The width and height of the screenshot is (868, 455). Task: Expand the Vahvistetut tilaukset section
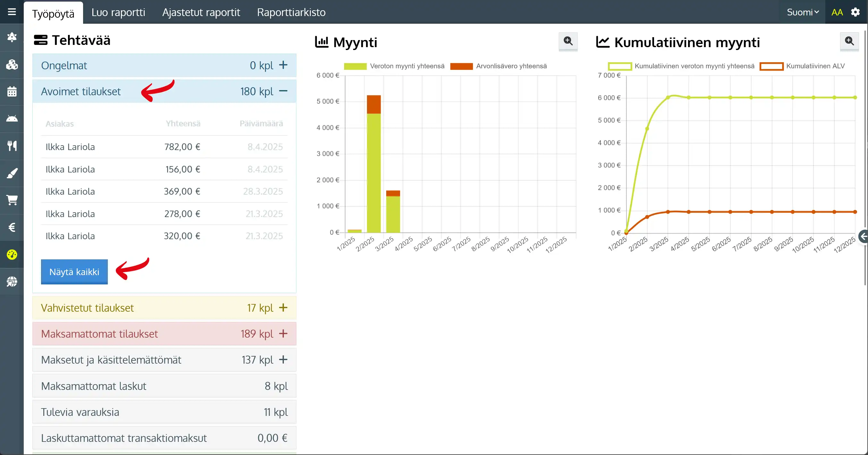(283, 308)
